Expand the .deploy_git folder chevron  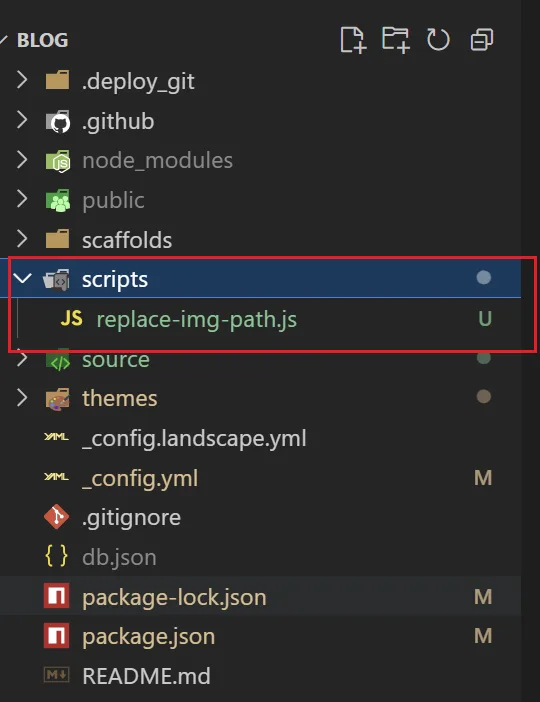coord(21,80)
